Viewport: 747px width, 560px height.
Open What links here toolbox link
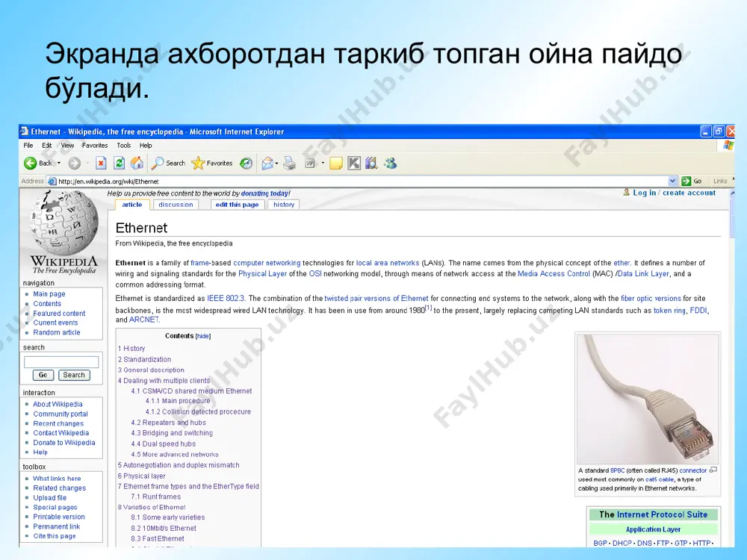57,479
